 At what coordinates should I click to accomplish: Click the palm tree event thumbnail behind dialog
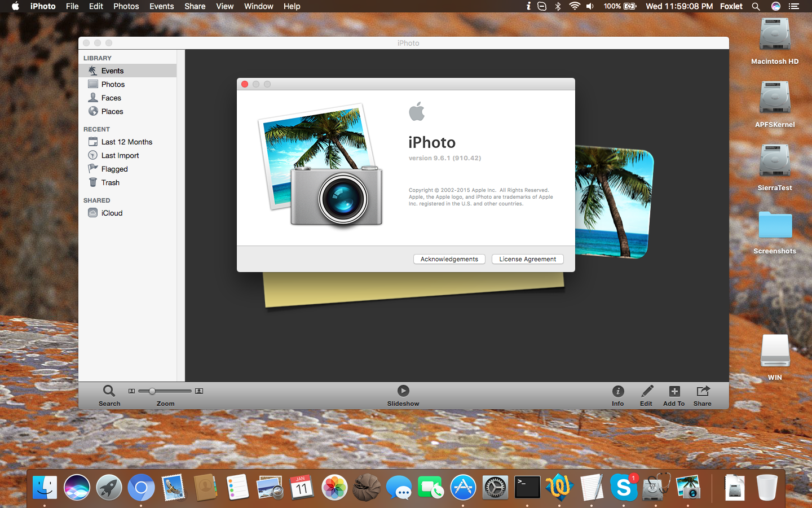click(614, 202)
